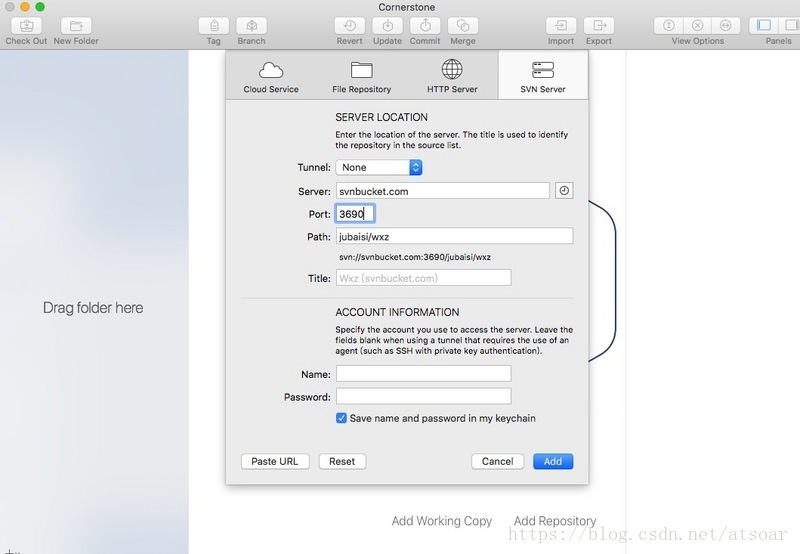Viewport: 800px width, 554px height.
Task: Click the Commit toolbar icon
Action: tap(425, 25)
